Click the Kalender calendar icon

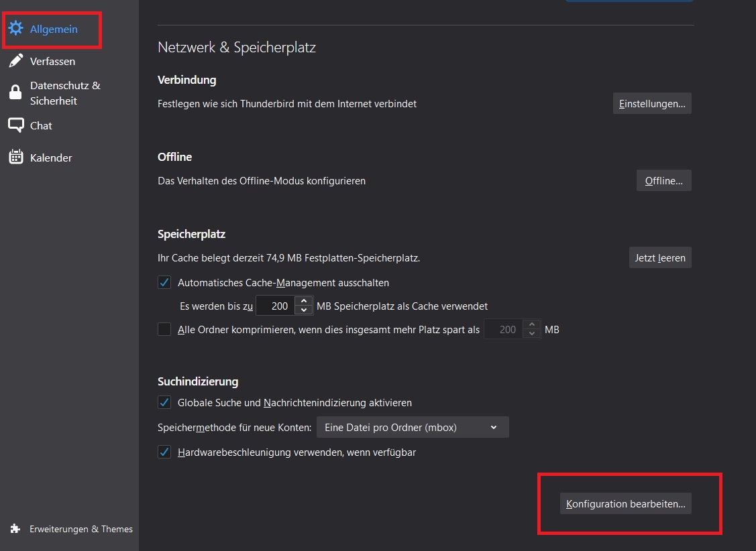pos(15,158)
